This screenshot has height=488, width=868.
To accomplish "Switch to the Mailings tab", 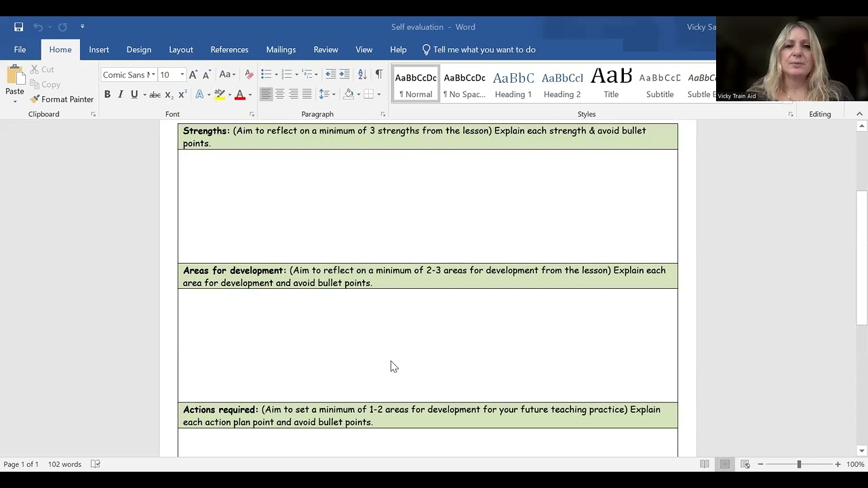I will (x=281, y=49).
